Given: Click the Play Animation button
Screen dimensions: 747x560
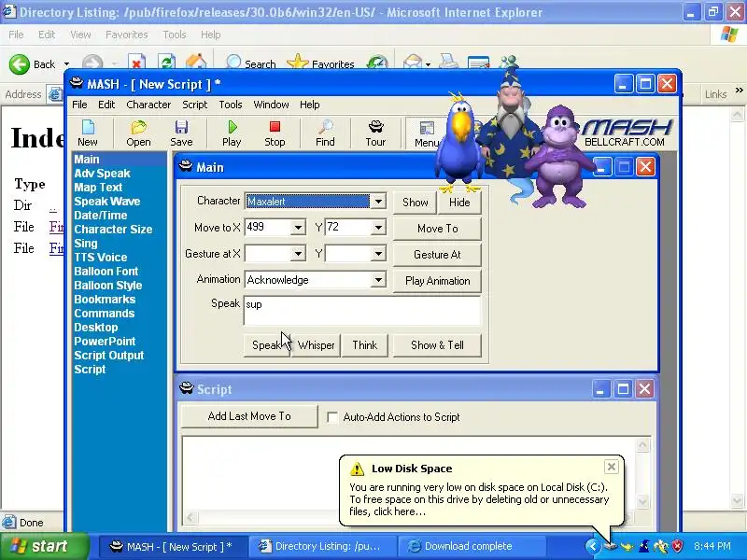Looking at the screenshot, I should 437,281.
